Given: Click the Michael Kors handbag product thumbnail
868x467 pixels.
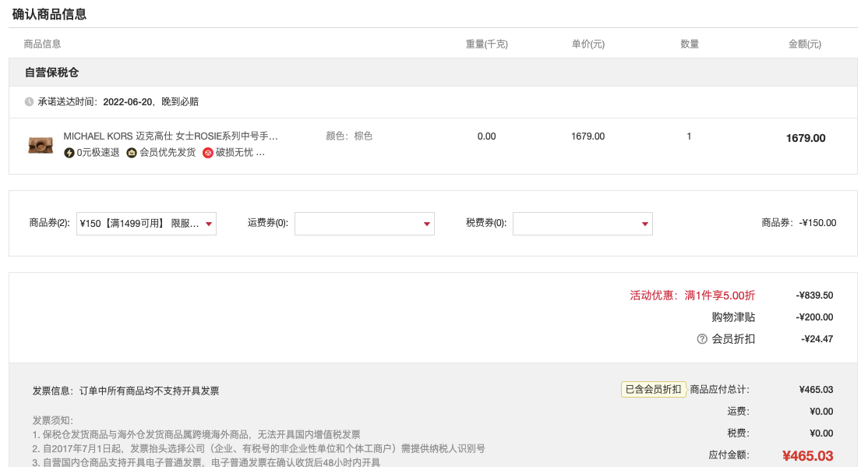Looking at the screenshot, I should point(41,145).
